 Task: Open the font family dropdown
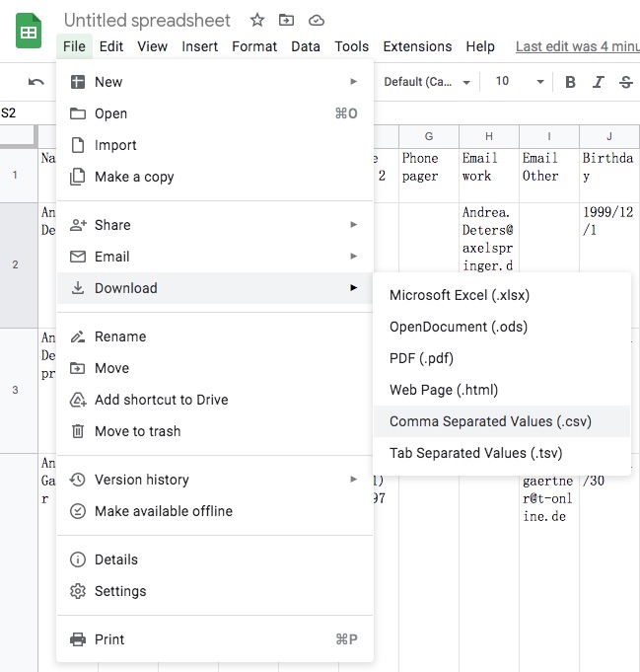(427, 82)
